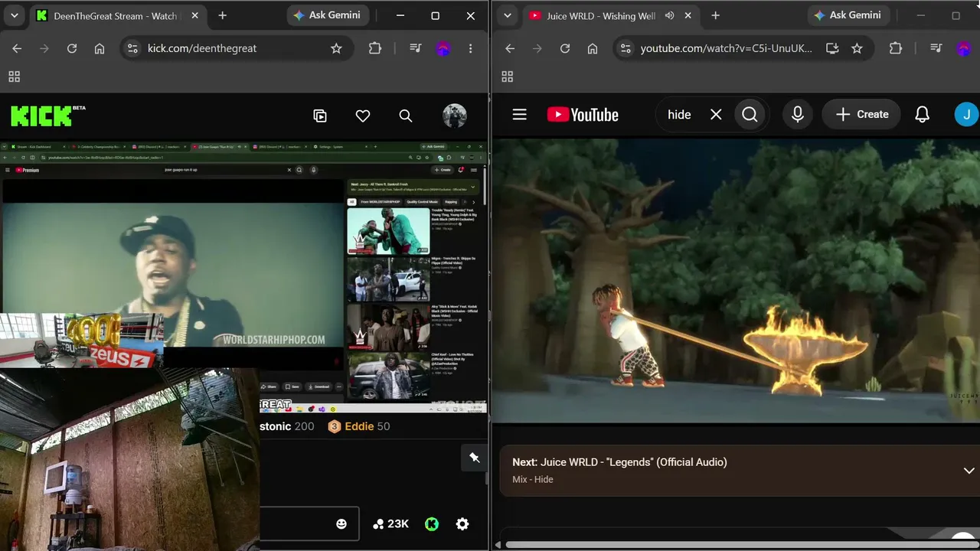This screenshot has height=551, width=980.
Task: Click the green KICK logo
Action: [x=43, y=116]
